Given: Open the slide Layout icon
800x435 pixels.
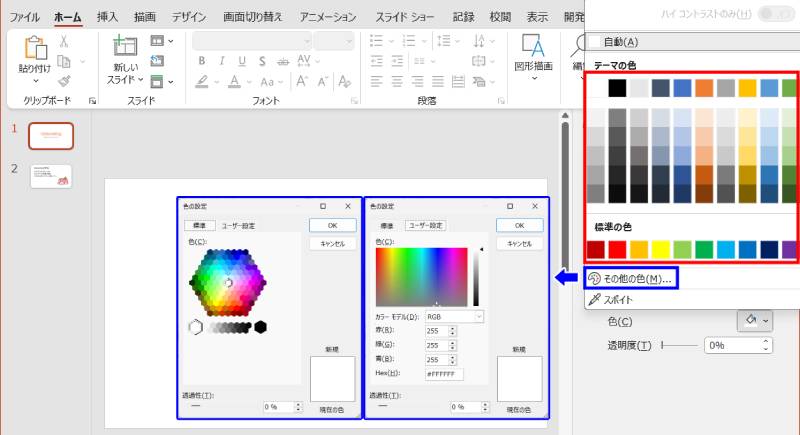Looking at the screenshot, I should point(157,41).
